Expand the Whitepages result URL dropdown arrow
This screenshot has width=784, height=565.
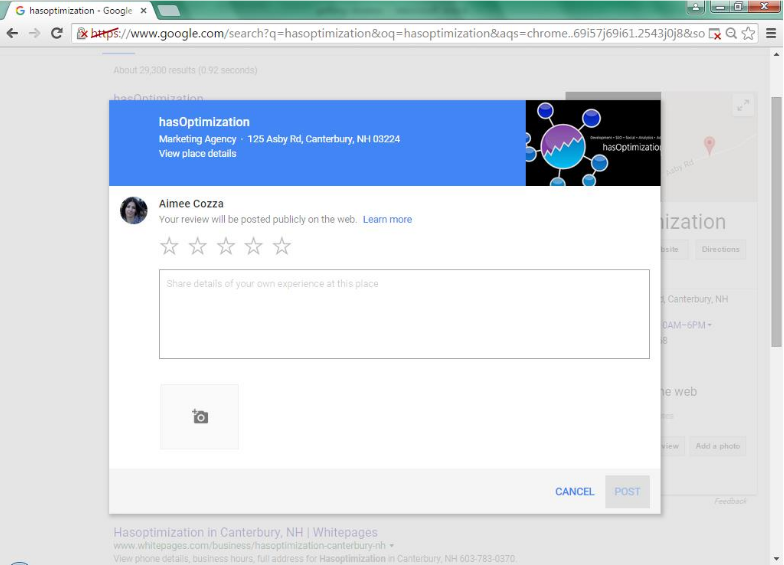[392, 546]
